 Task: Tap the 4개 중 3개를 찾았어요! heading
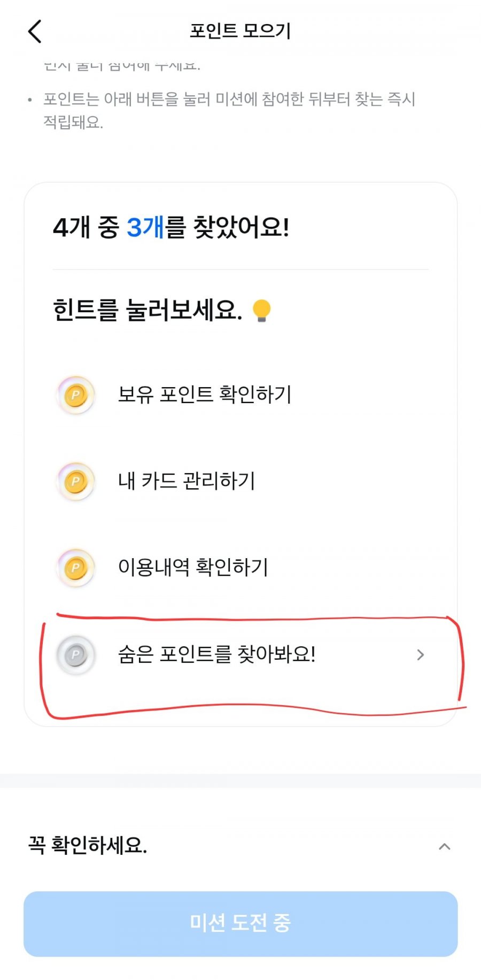(x=171, y=227)
